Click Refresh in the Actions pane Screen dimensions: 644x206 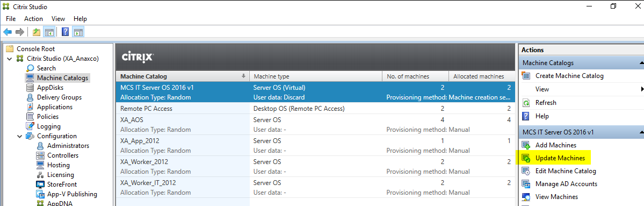pyautogui.click(x=546, y=103)
